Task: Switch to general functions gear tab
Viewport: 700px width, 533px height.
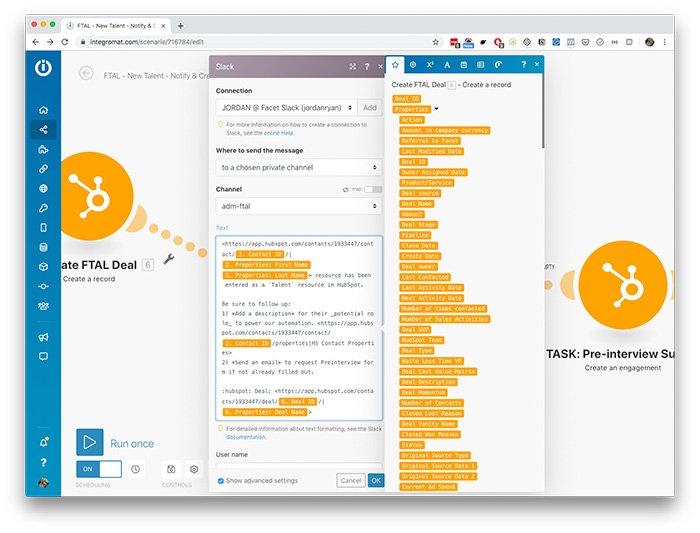Action: 413,65
